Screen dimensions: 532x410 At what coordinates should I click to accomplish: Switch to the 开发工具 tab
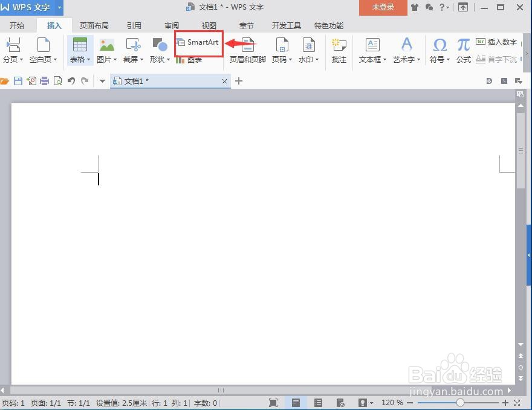tap(287, 26)
